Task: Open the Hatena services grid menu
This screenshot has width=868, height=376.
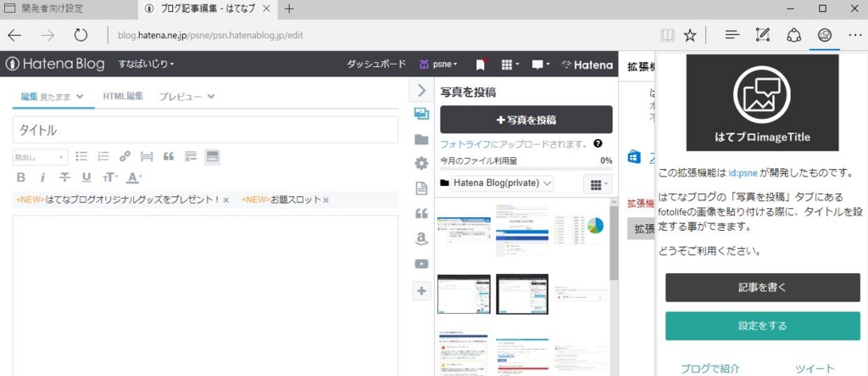Action: [509, 65]
